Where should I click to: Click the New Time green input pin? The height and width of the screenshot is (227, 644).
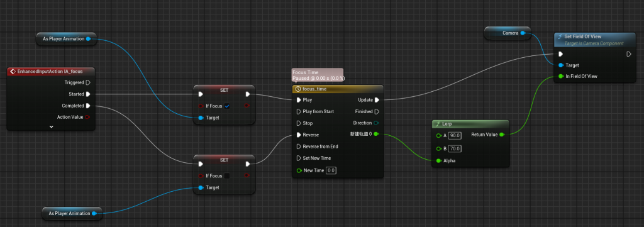[299, 170]
